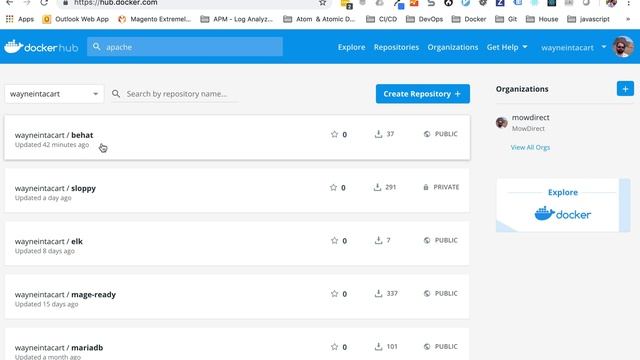This screenshot has width=640, height=360.
Task: Click the star icon on the mariadb row
Action: [334, 346]
